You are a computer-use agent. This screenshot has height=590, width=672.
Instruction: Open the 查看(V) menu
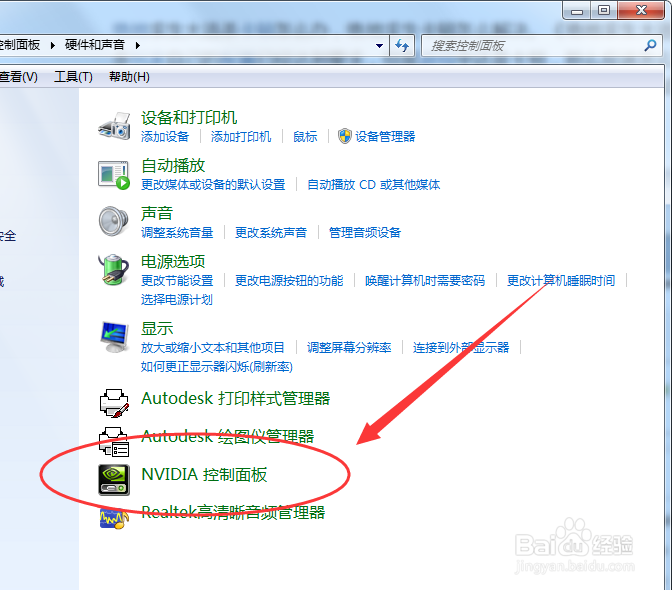point(18,77)
